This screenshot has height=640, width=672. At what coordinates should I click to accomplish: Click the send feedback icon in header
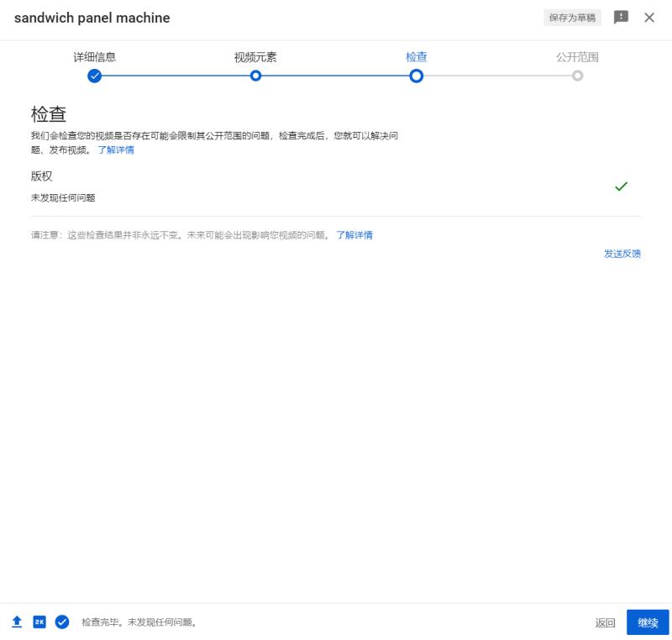coord(621,17)
